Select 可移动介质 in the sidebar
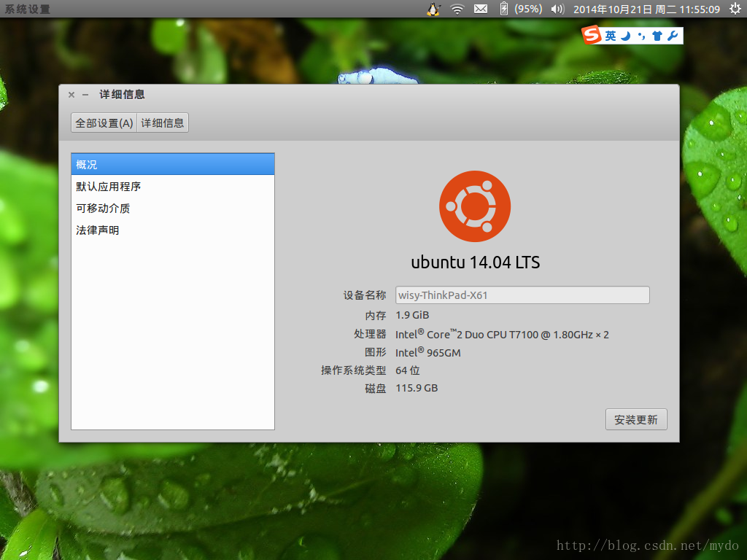 click(x=173, y=208)
